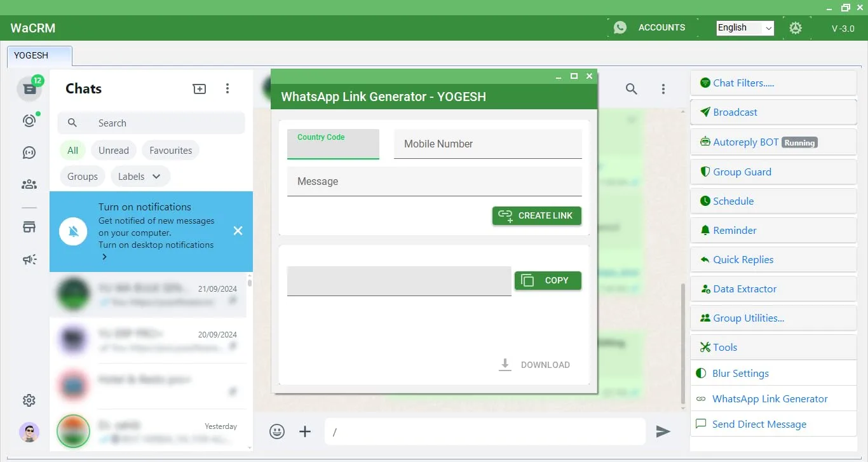This screenshot has height=462, width=868.
Task: Select Send Direct Message from Tools list
Action: [x=759, y=424]
